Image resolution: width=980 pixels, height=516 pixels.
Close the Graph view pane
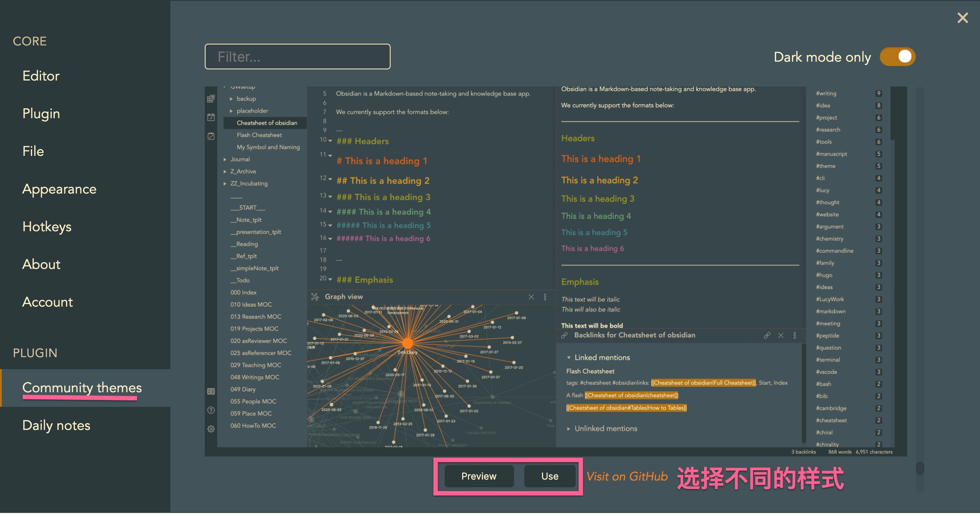tap(531, 297)
